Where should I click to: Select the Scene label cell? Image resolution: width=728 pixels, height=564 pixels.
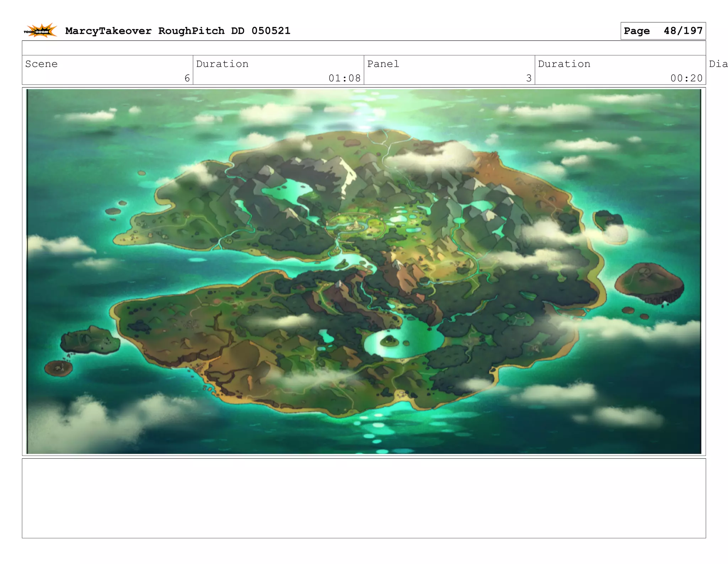click(x=42, y=64)
